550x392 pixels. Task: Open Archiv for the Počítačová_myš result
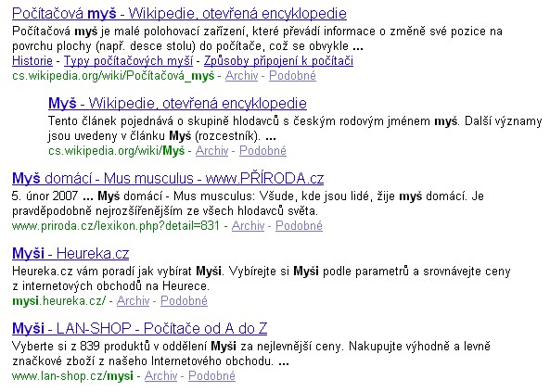tap(242, 75)
